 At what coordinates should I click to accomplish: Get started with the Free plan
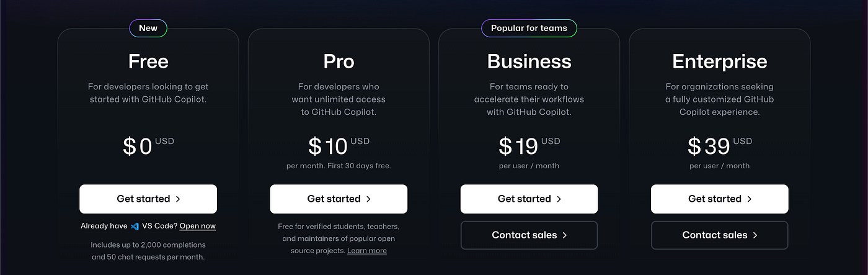pos(148,199)
